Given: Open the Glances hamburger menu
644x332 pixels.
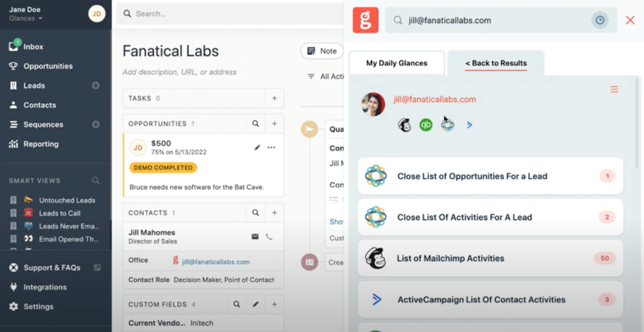Looking at the screenshot, I should [614, 89].
